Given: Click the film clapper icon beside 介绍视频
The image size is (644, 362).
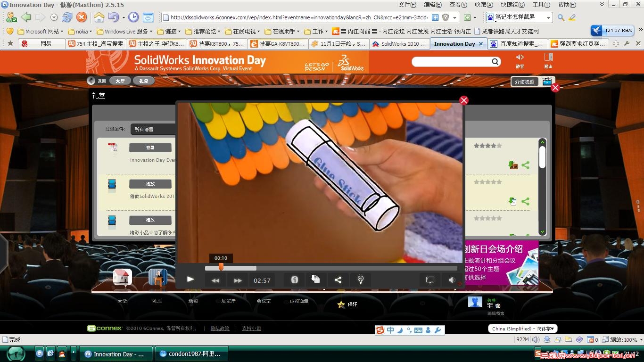Looking at the screenshot, I should click(x=547, y=82).
